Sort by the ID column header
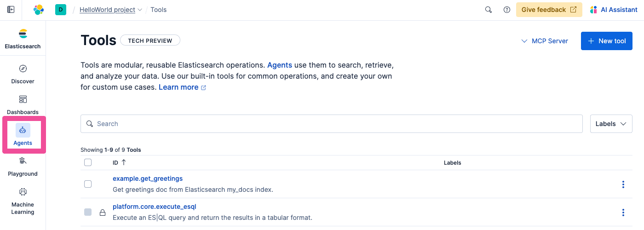644x230 pixels. (119, 162)
